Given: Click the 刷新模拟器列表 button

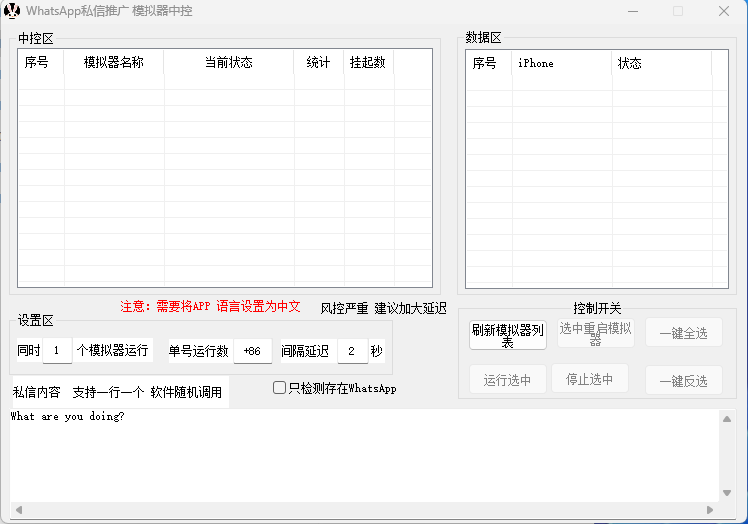Looking at the screenshot, I should (508, 334).
